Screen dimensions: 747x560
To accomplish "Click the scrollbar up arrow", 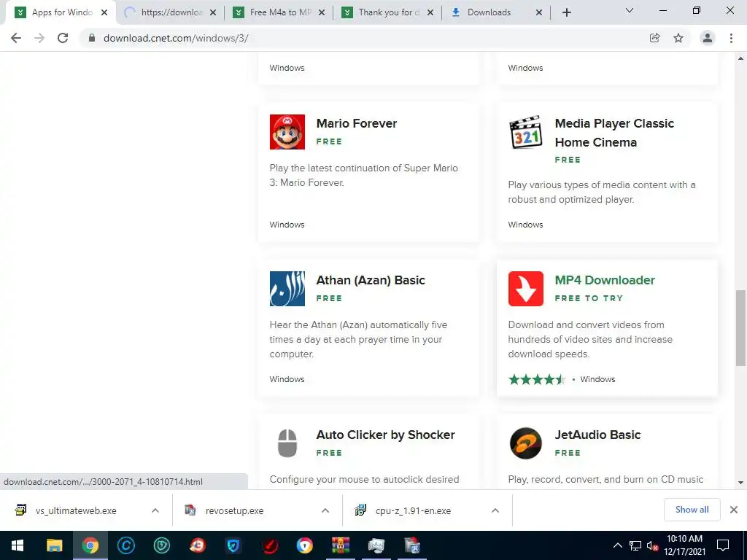I will (740, 58).
